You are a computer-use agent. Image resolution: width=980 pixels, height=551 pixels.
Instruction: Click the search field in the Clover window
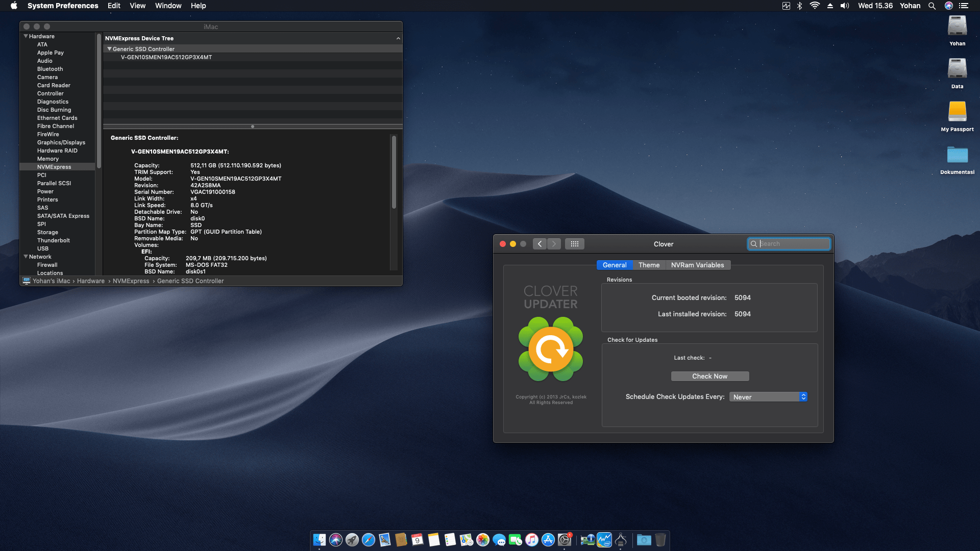pos(789,244)
